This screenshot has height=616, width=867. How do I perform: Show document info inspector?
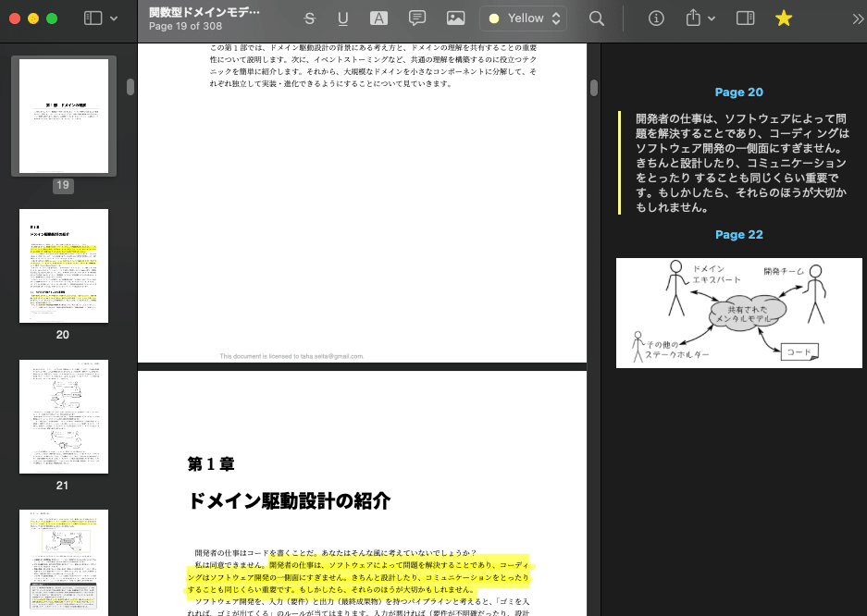pos(656,18)
